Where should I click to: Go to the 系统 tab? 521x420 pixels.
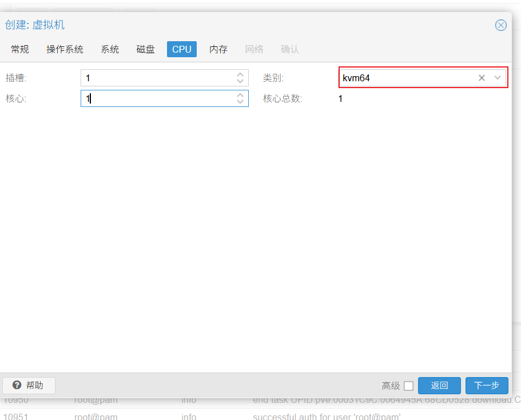pos(110,49)
